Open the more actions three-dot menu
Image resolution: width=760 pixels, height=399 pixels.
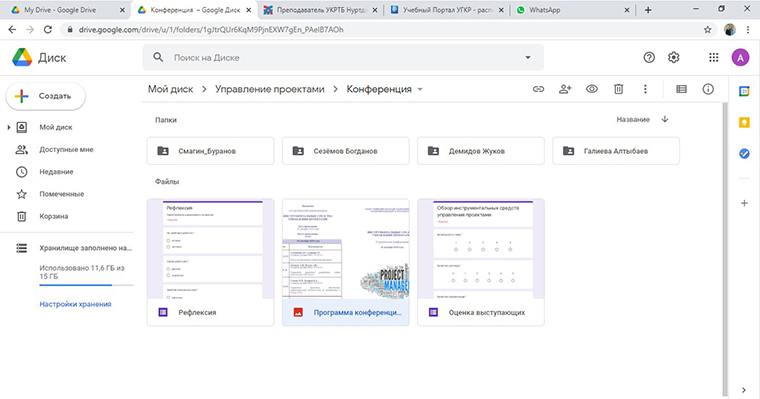click(x=645, y=89)
